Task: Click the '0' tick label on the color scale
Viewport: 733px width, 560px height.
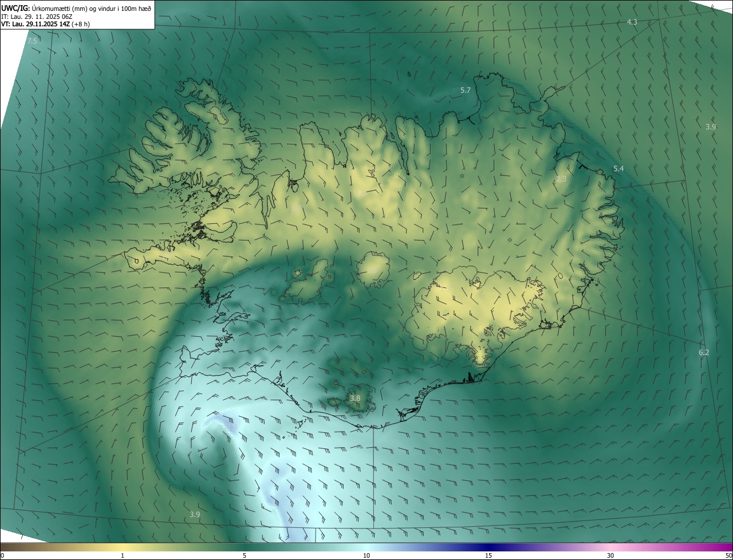Action: 2,555
